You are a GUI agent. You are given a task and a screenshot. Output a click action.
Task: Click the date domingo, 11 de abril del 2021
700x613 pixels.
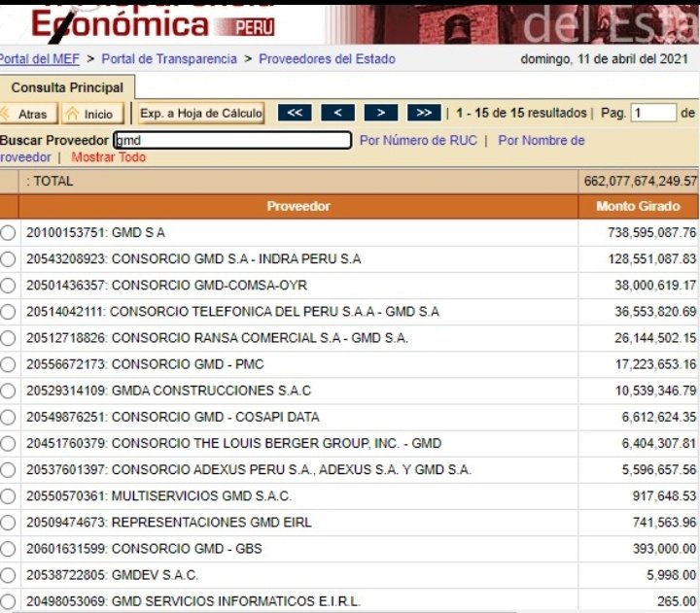605,59
